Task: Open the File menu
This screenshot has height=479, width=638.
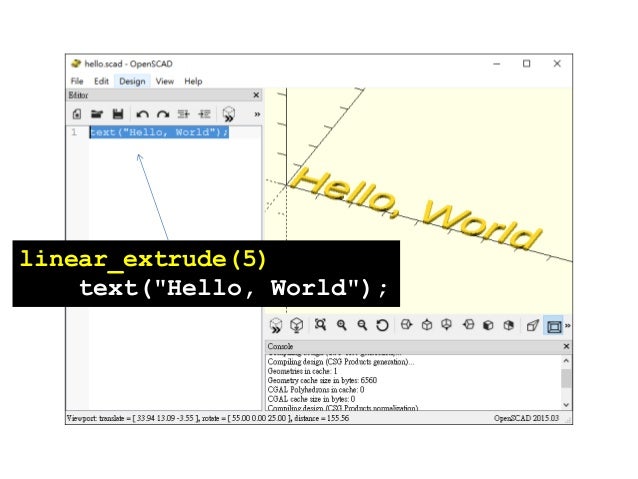Action: 76,81
